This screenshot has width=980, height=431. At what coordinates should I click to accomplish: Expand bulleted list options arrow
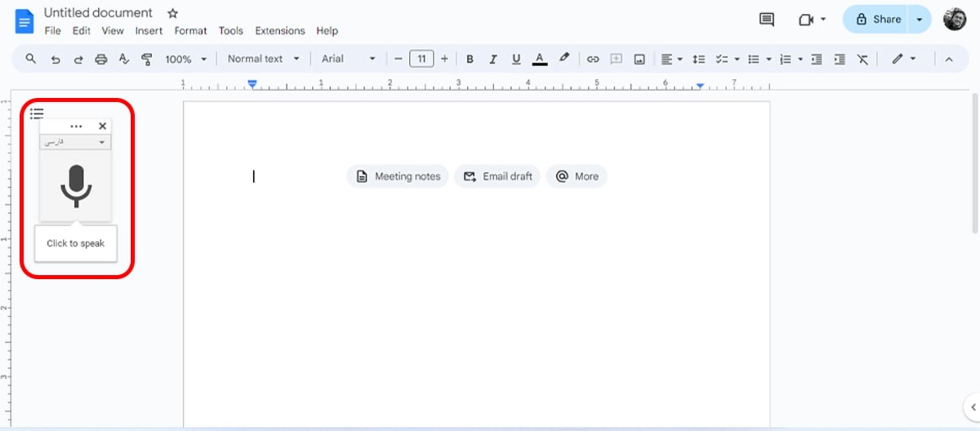point(769,59)
